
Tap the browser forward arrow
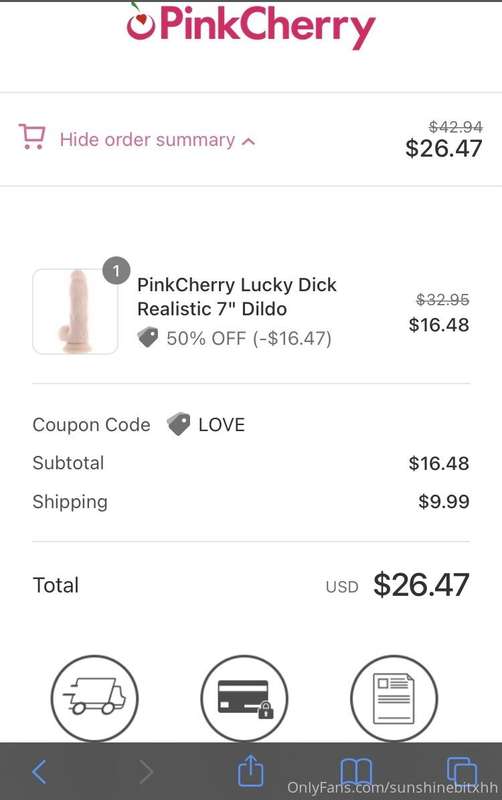(x=146, y=771)
